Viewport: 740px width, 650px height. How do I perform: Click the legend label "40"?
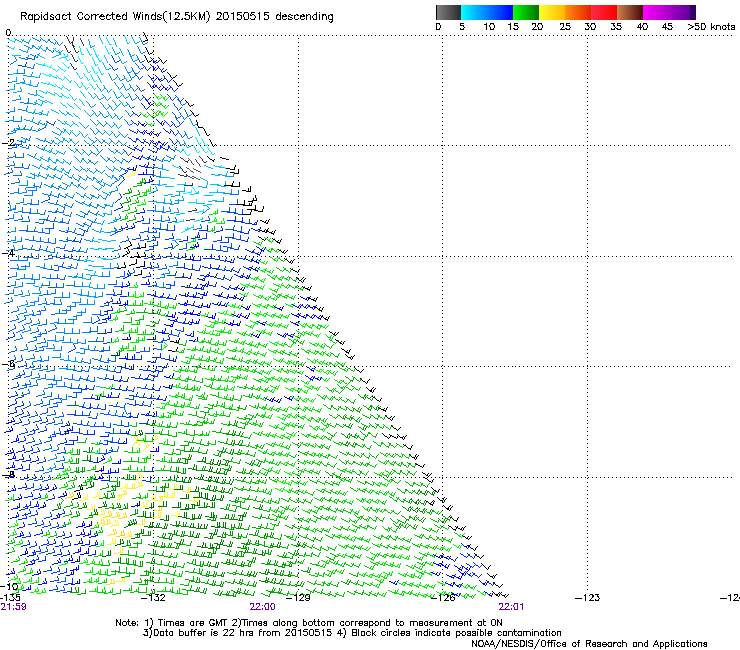642,27
